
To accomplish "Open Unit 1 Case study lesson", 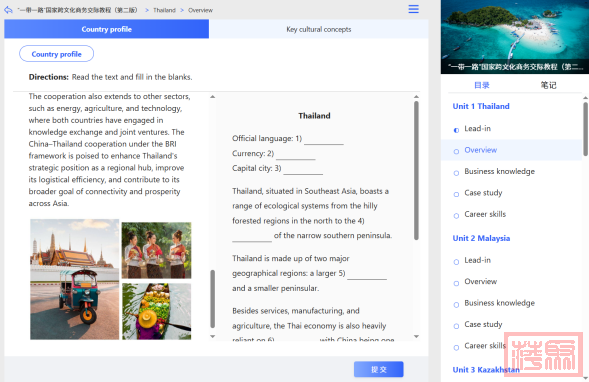I will click(483, 193).
